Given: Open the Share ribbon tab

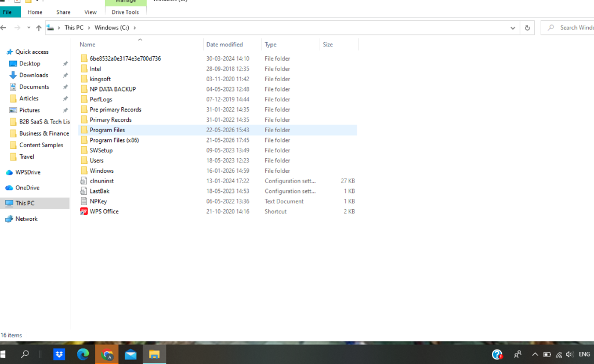Looking at the screenshot, I should click(63, 12).
